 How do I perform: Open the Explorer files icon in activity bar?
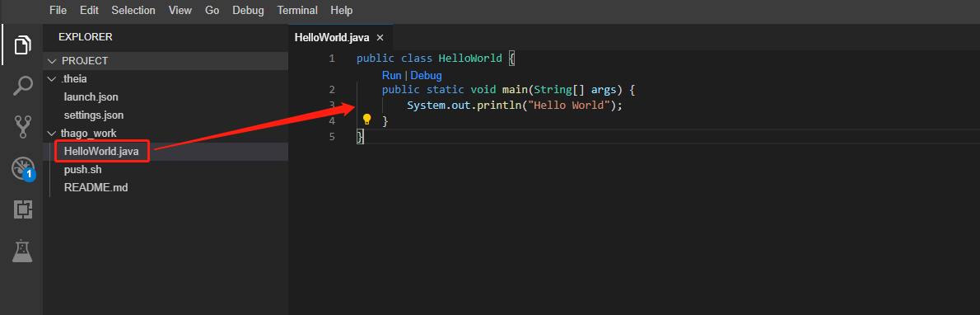[22, 45]
